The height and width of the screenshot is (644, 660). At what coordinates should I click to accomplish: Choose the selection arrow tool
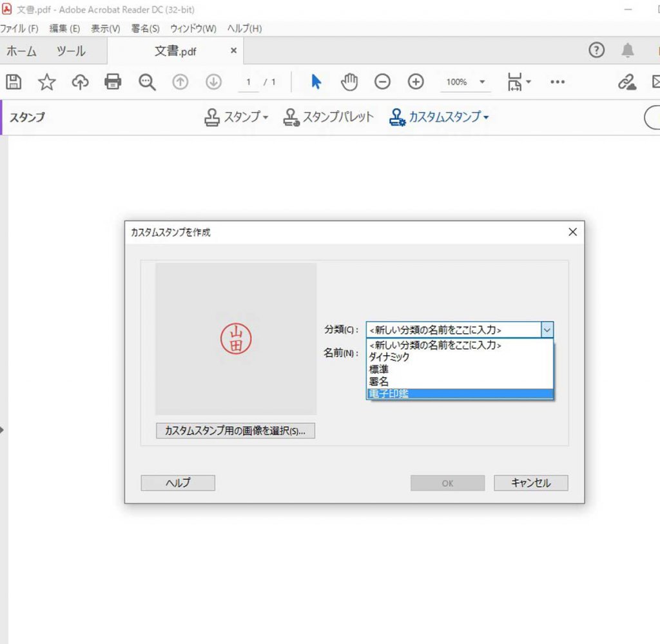coord(316,82)
